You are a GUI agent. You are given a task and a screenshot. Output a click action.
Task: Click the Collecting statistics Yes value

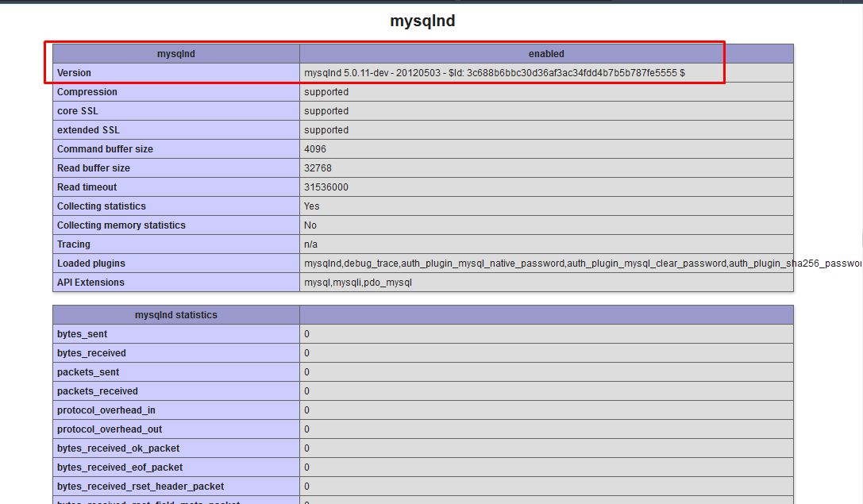click(312, 206)
